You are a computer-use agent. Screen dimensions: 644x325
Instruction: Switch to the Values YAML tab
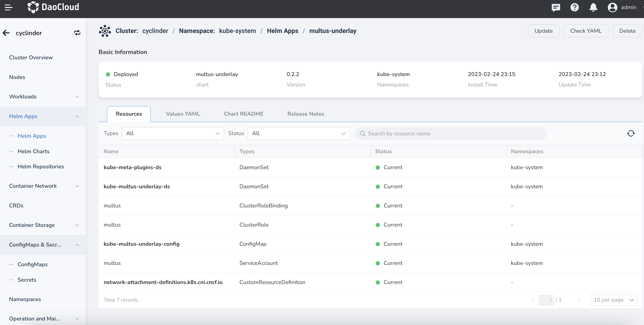183,114
